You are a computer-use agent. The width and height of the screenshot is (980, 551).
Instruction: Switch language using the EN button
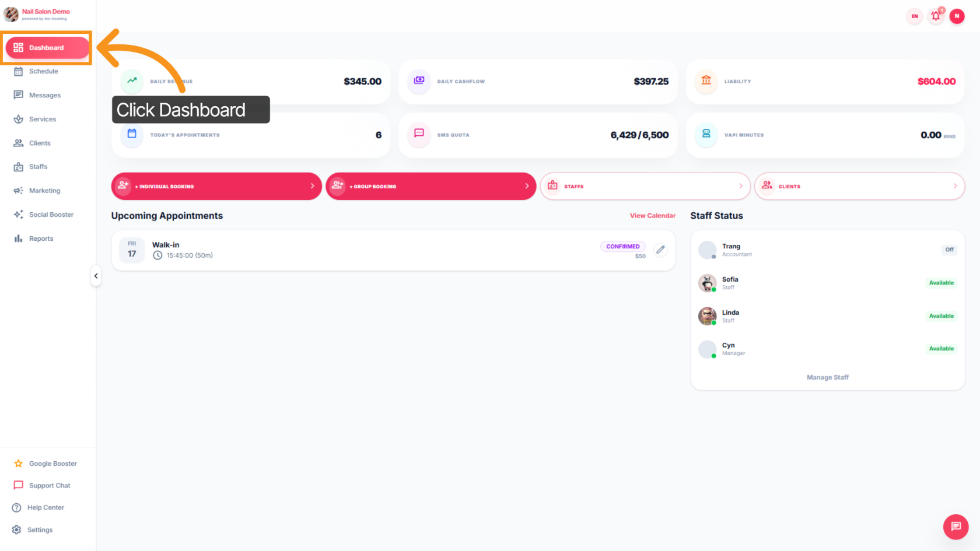coord(915,16)
